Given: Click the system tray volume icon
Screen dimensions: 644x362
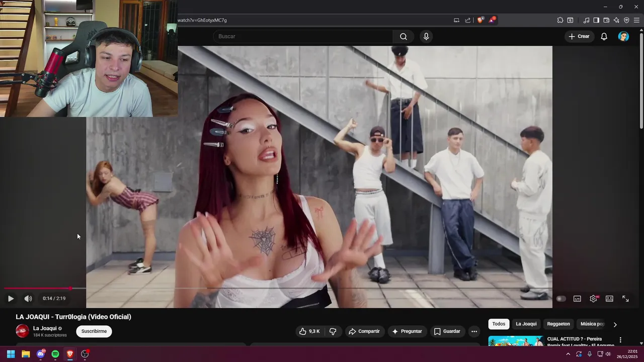Looking at the screenshot, I should click(608, 354).
